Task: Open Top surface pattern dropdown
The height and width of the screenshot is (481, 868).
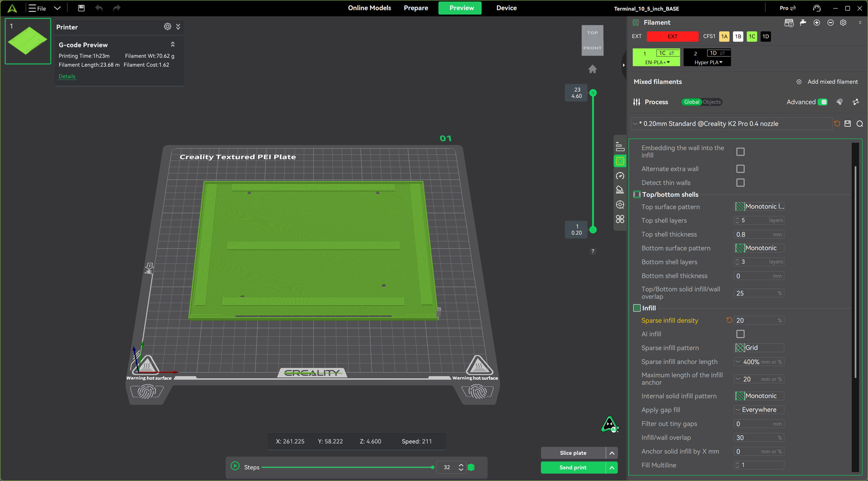Action: (x=759, y=207)
